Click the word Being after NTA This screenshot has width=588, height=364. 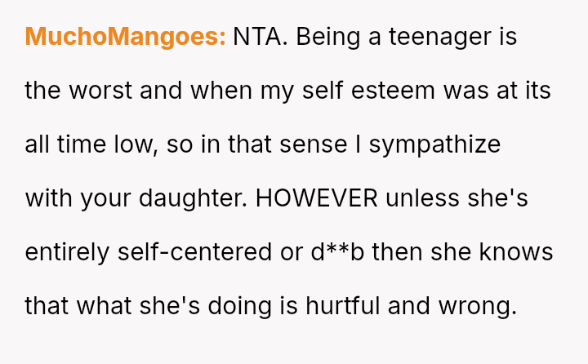point(327,37)
